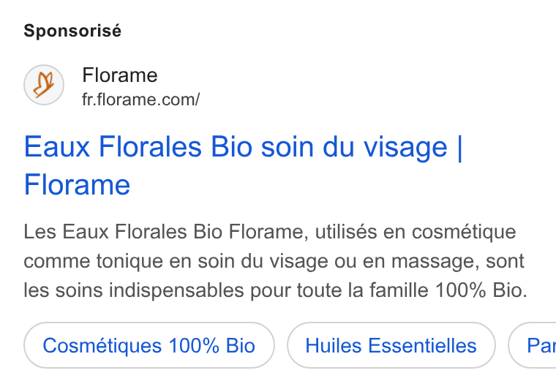The height and width of the screenshot is (392, 556).
Task: Open the Florame advertiser name
Action: pos(120,75)
